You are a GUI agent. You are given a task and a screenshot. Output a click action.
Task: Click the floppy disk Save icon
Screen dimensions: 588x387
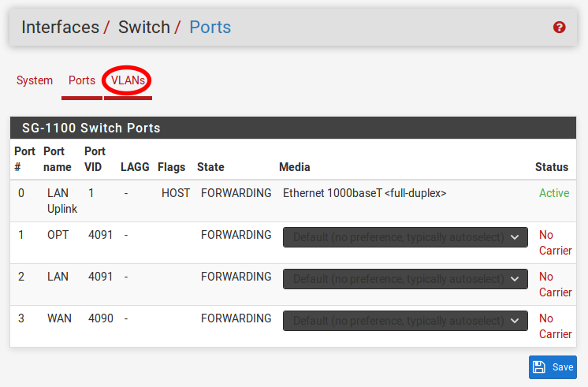point(539,367)
